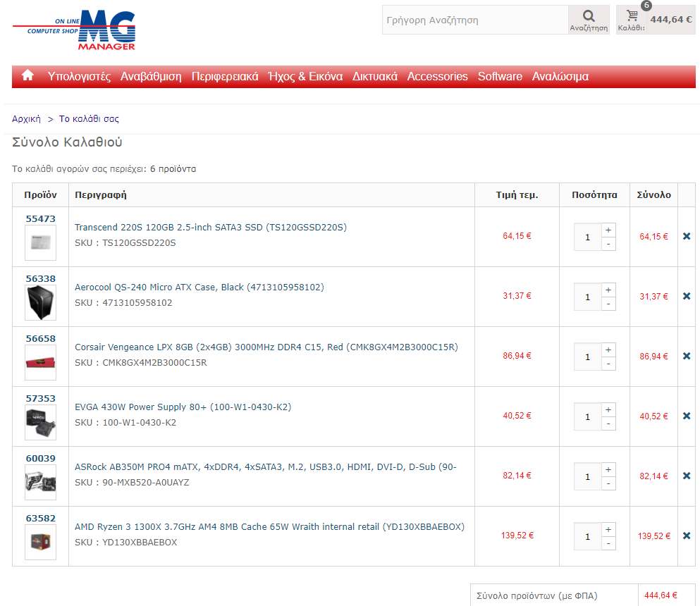Click product code 63582

tap(41, 518)
